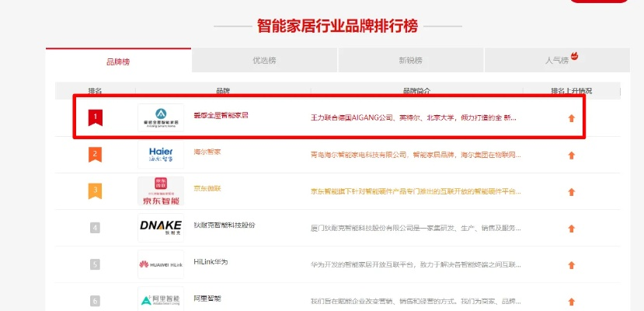644x311 pixels.
Task: Open the 阿里智能 logo image
Action: pos(161,301)
